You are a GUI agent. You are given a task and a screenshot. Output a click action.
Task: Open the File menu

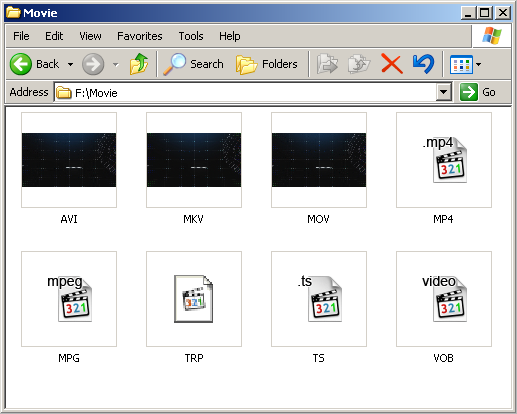[x=21, y=36]
